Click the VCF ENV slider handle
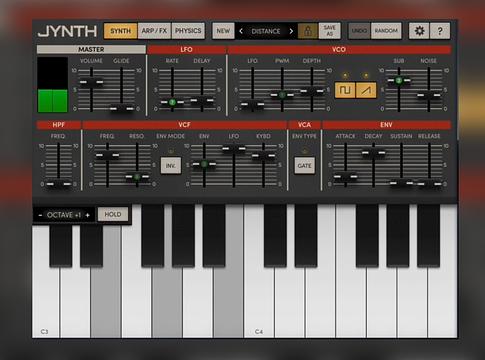The image size is (485, 360). tap(204, 164)
